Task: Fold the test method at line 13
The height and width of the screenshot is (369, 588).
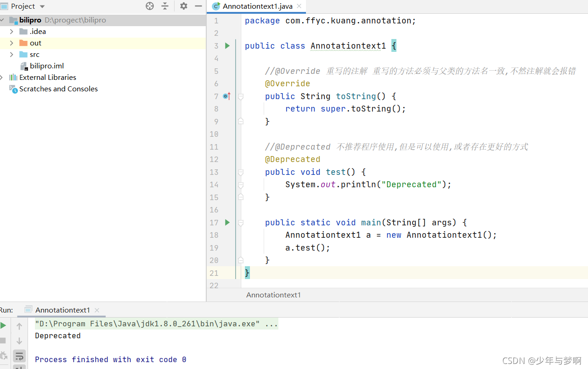Action: tap(241, 172)
